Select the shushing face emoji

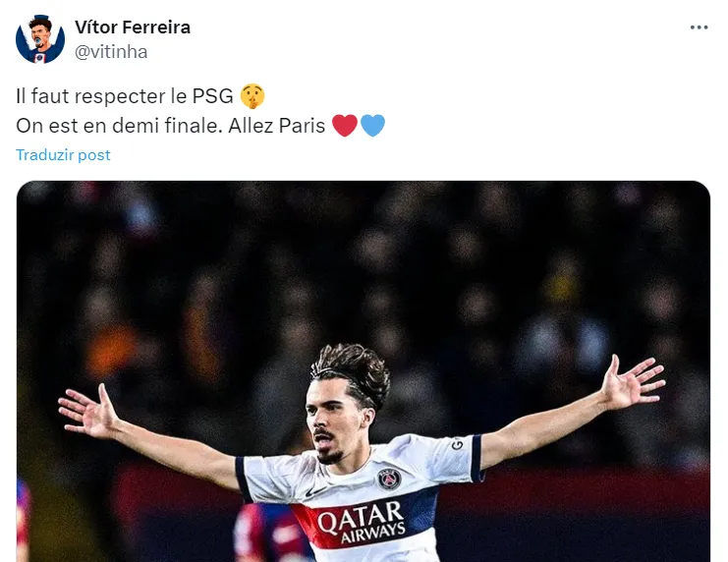pos(252,96)
